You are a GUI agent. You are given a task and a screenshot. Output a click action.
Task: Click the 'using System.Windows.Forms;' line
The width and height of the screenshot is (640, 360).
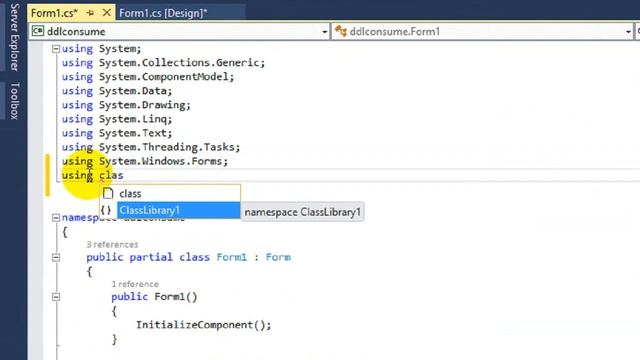145,161
